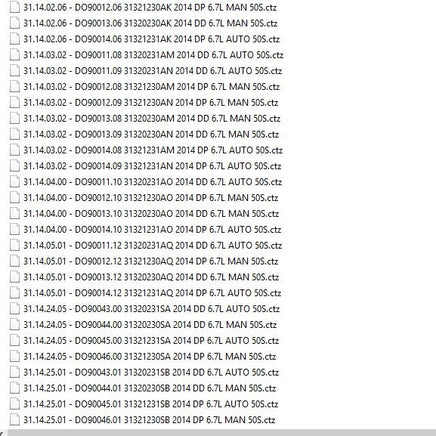Select file DO90013.08 31320230AM 2014 DD MAN
Screen dimensions: 436x436
coord(152,118)
